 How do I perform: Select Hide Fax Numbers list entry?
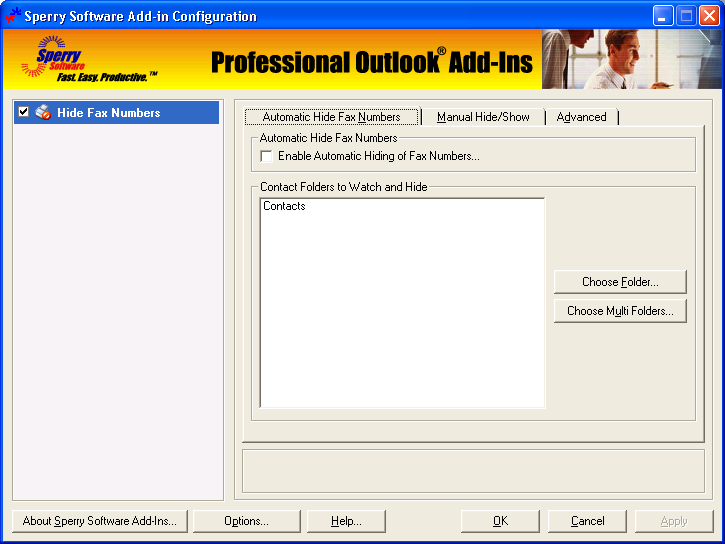coord(117,112)
